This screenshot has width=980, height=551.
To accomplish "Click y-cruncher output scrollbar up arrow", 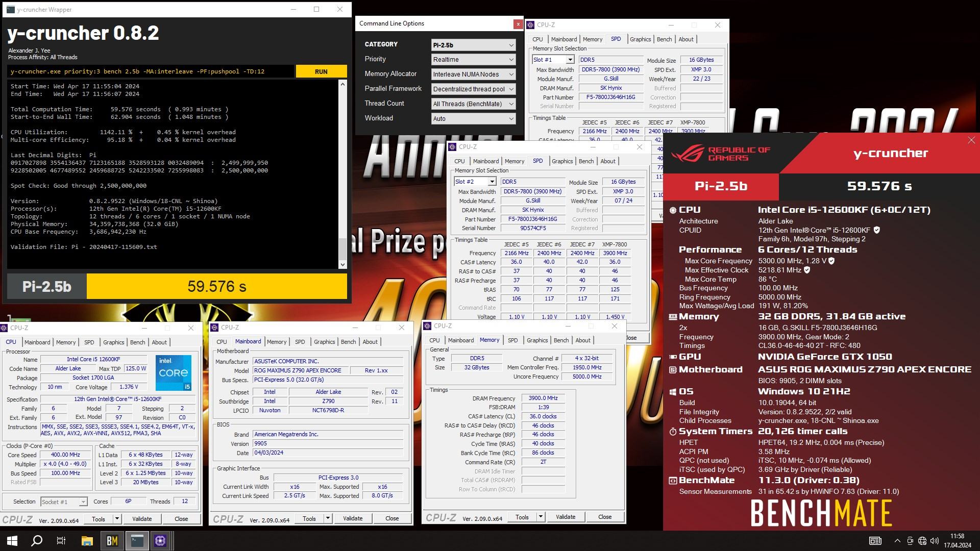I will (342, 84).
